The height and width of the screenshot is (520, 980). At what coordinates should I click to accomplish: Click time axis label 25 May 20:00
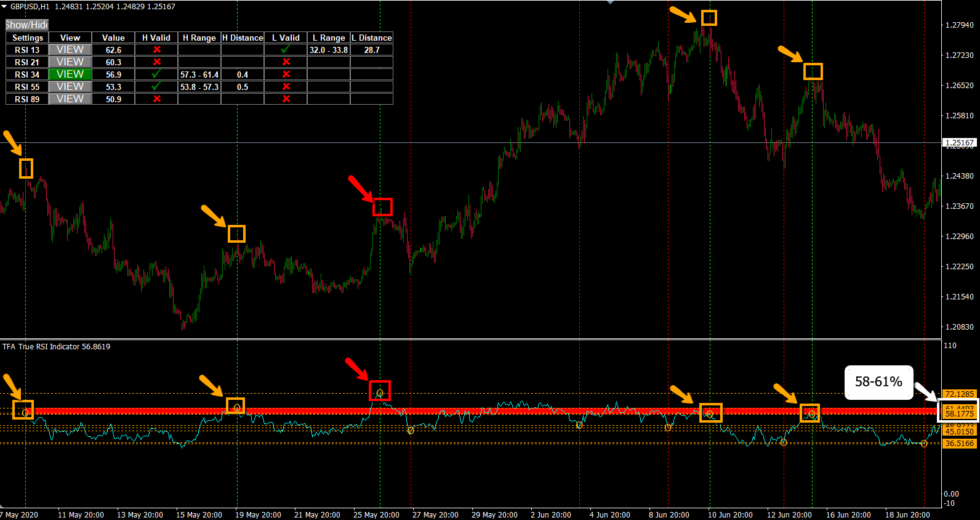tap(376, 515)
